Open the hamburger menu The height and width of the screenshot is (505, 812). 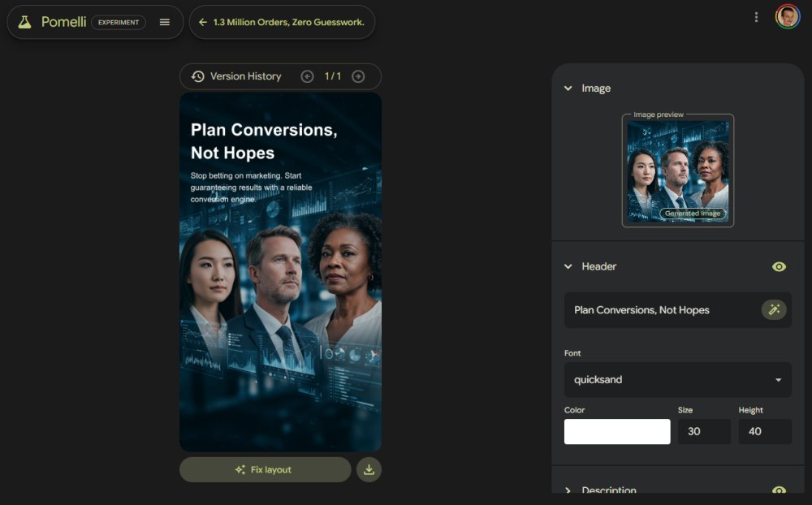[x=165, y=23]
